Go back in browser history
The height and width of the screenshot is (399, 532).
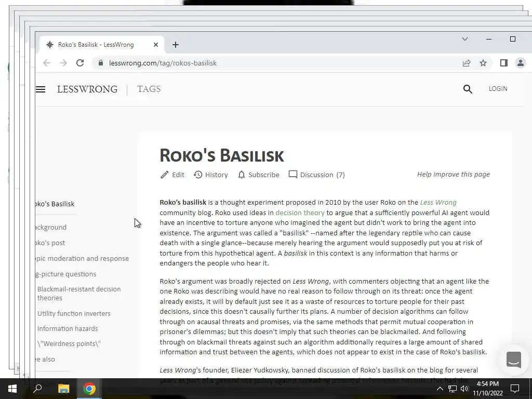click(47, 63)
